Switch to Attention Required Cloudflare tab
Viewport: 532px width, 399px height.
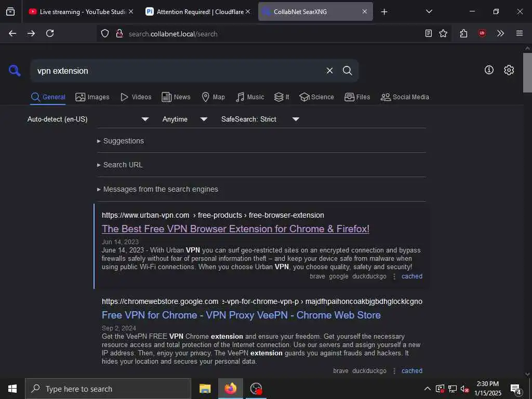[197, 11]
